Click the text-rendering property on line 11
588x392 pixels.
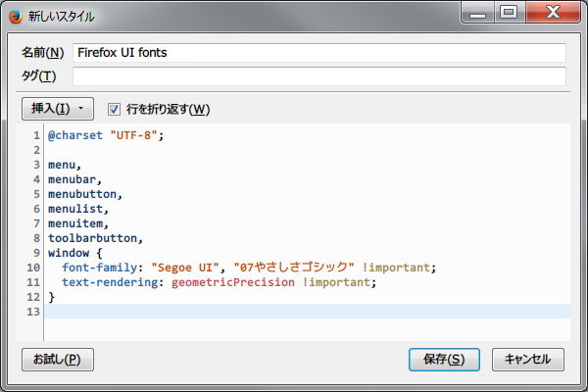point(113,282)
